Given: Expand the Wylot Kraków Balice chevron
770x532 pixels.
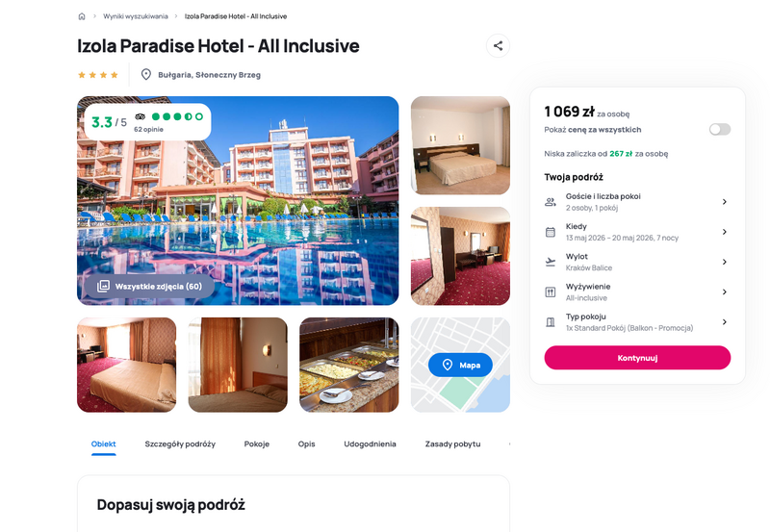Looking at the screenshot, I should click(x=725, y=262).
